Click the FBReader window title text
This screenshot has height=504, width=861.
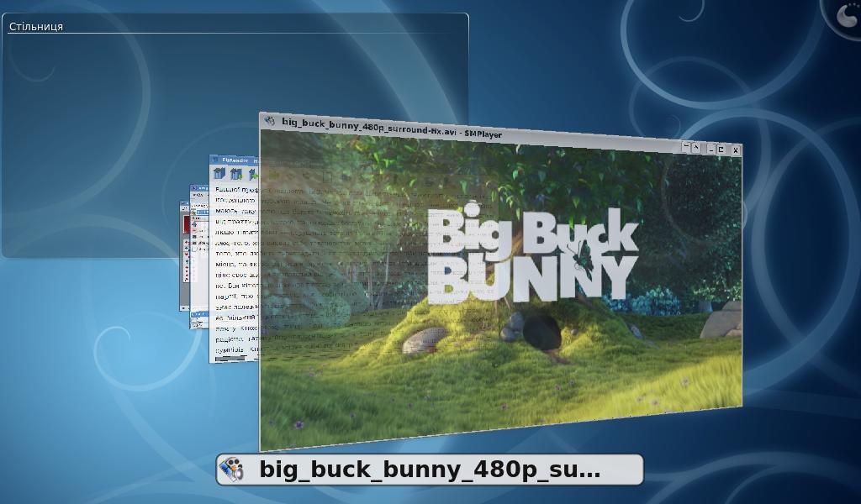point(235,160)
